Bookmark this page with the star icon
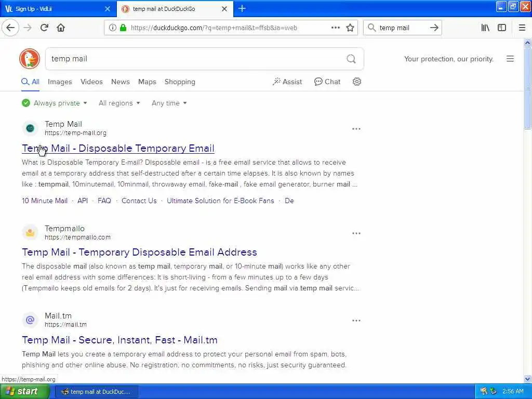 click(350, 28)
